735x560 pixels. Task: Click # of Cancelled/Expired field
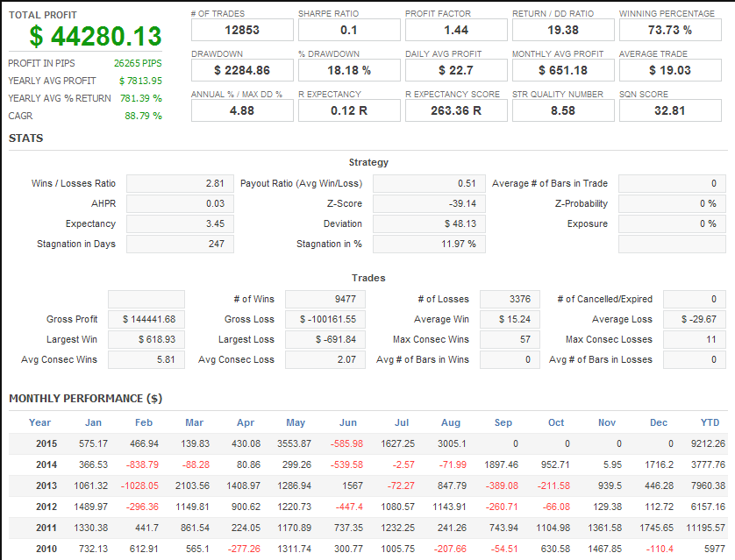click(695, 299)
